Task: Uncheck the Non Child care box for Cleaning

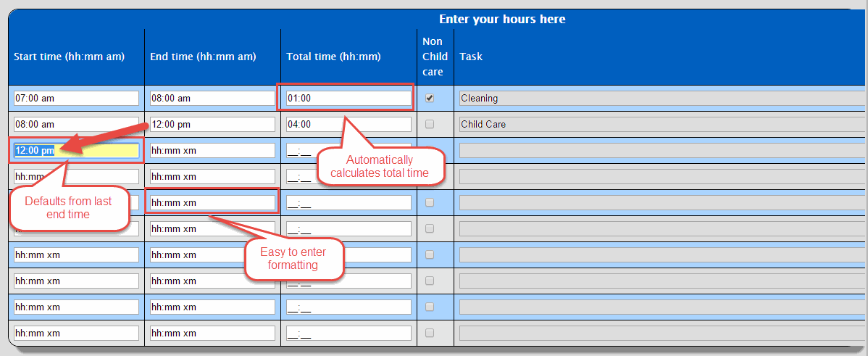Action: click(x=430, y=98)
